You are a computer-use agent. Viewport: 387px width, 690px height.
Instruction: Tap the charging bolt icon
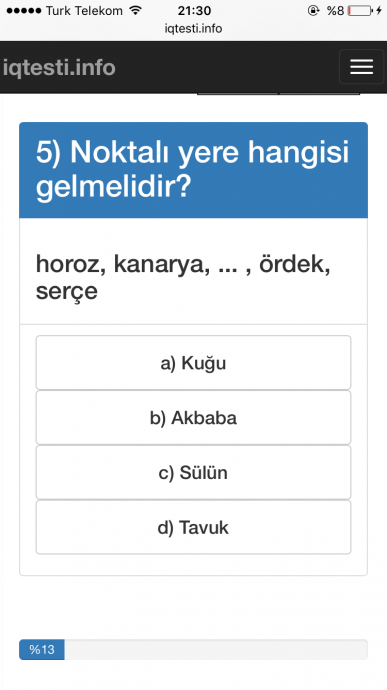pyautogui.click(x=379, y=11)
